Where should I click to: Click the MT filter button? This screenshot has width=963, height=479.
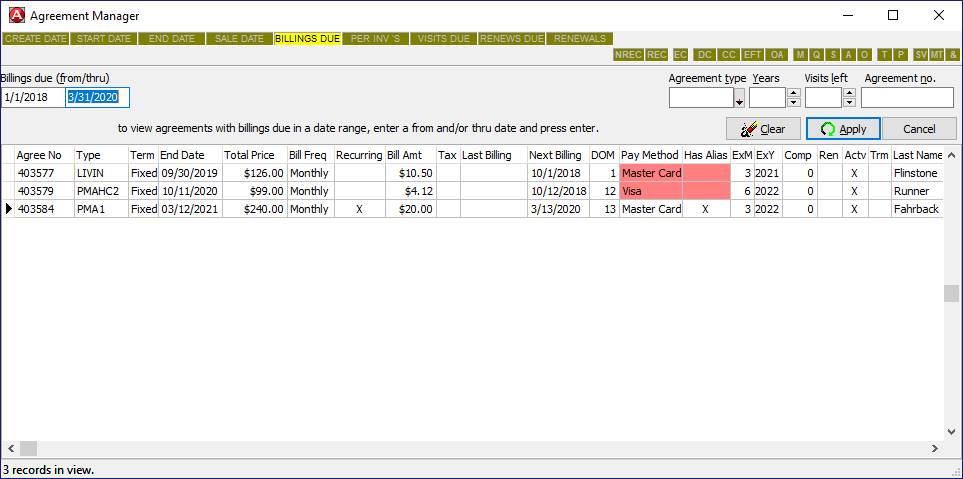tap(937, 55)
